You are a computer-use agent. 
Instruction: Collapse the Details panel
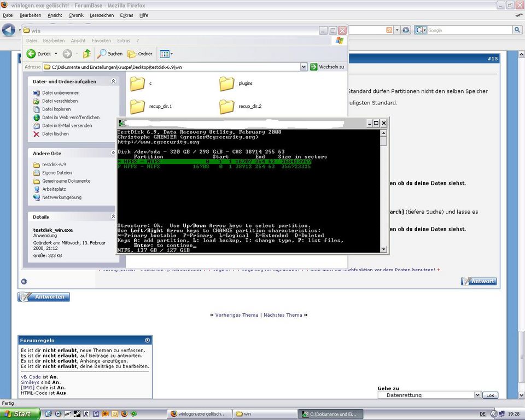click(x=113, y=217)
